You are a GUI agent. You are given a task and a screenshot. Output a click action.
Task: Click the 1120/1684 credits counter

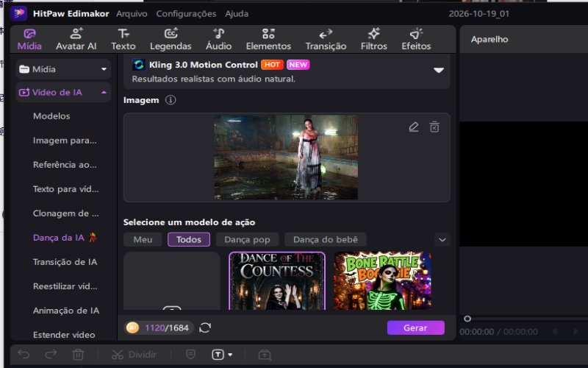pyautogui.click(x=167, y=328)
